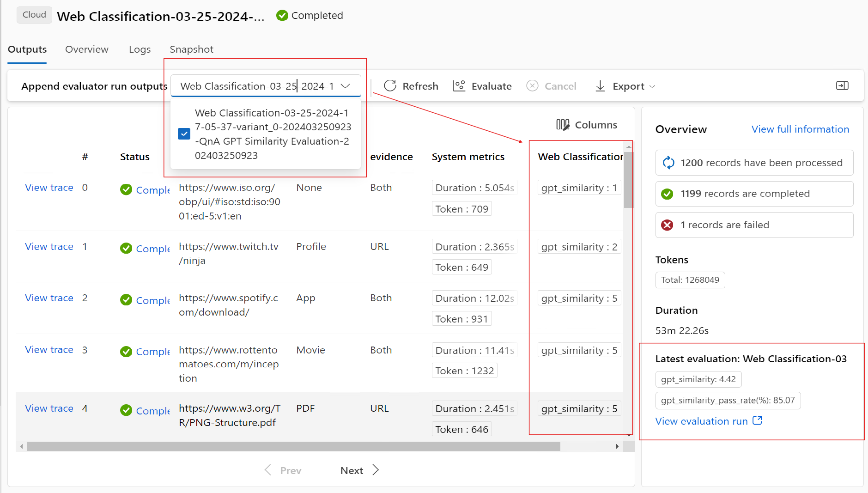
Task: Click the horizontal scrollbar of the table
Action: tap(293, 446)
